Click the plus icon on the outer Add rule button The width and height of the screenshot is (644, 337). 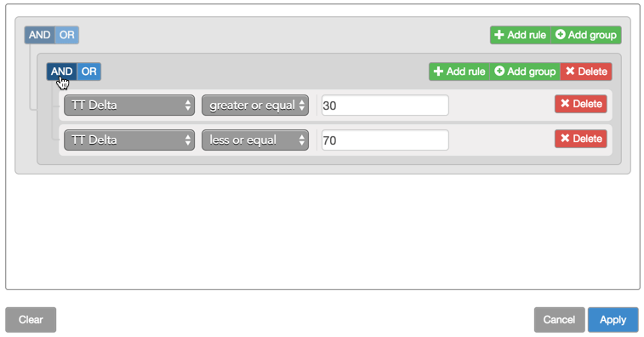(499, 35)
